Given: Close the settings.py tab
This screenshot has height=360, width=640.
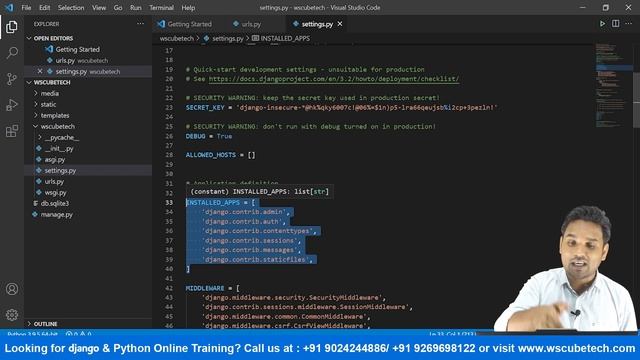Looking at the screenshot, I should click(x=340, y=24).
